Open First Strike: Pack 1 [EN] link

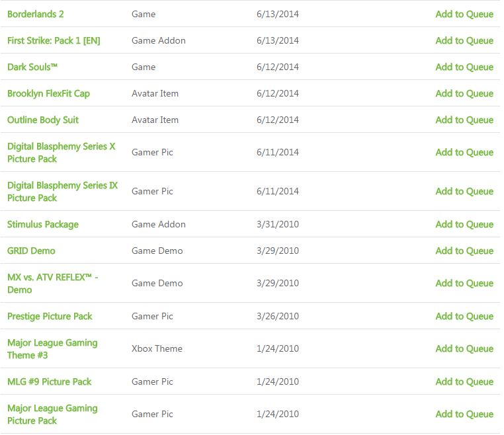tap(54, 41)
